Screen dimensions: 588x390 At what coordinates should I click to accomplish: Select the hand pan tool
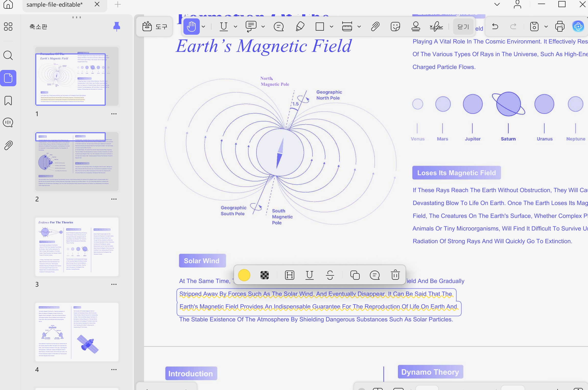[191, 27]
